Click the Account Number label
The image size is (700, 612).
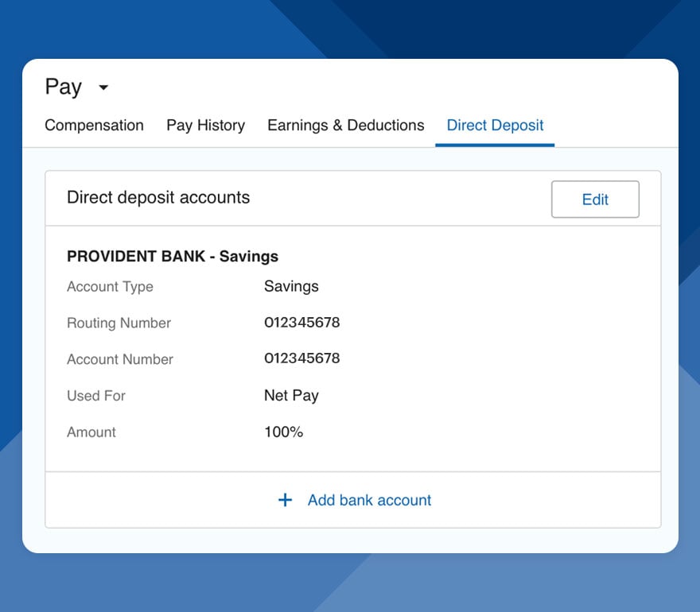[119, 359]
